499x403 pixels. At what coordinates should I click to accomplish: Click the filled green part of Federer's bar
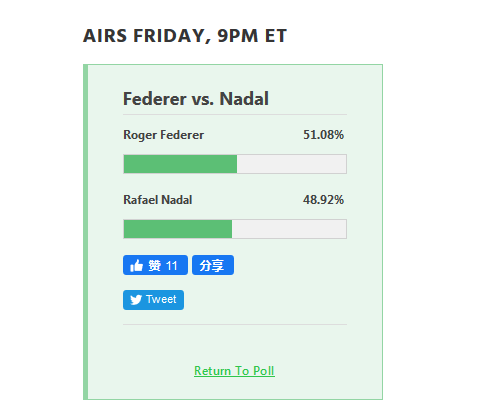(x=180, y=164)
